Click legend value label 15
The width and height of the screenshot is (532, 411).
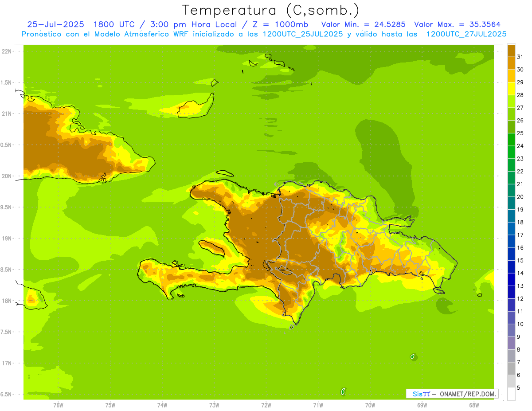click(x=520, y=261)
